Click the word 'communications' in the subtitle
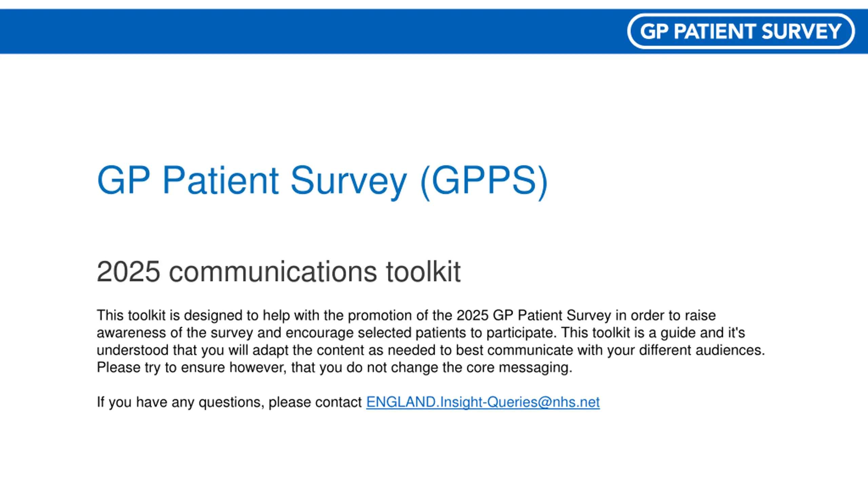The width and height of the screenshot is (868, 488). (x=273, y=272)
